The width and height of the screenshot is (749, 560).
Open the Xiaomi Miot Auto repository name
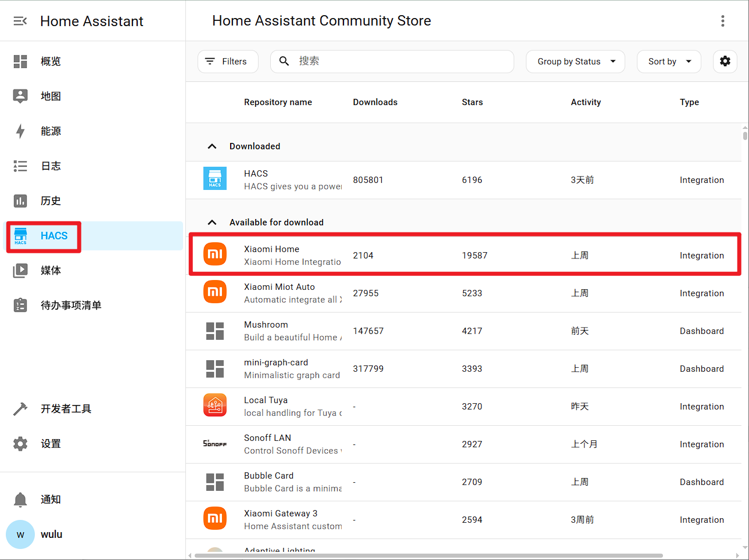tap(279, 287)
